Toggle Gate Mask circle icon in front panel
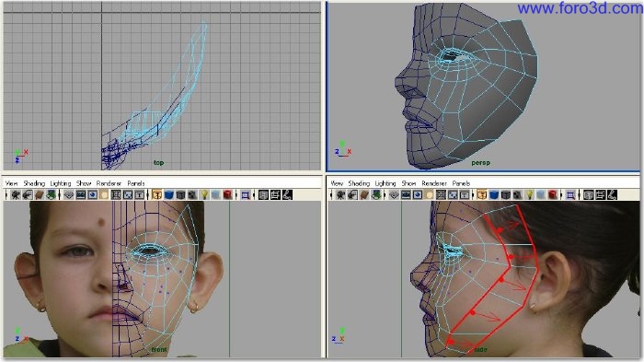Image resolution: width=644 pixels, height=362 pixels. click(x=104, y=195)
